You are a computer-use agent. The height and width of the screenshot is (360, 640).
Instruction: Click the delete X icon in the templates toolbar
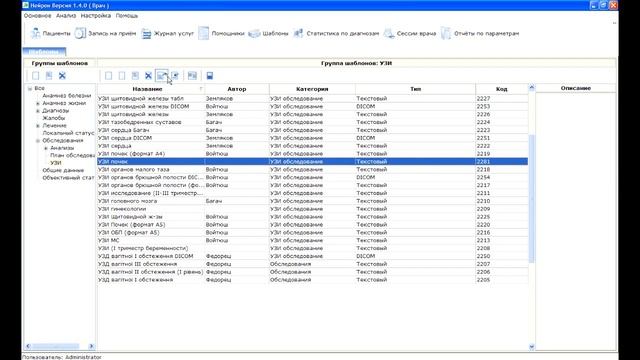click(148, 76)
